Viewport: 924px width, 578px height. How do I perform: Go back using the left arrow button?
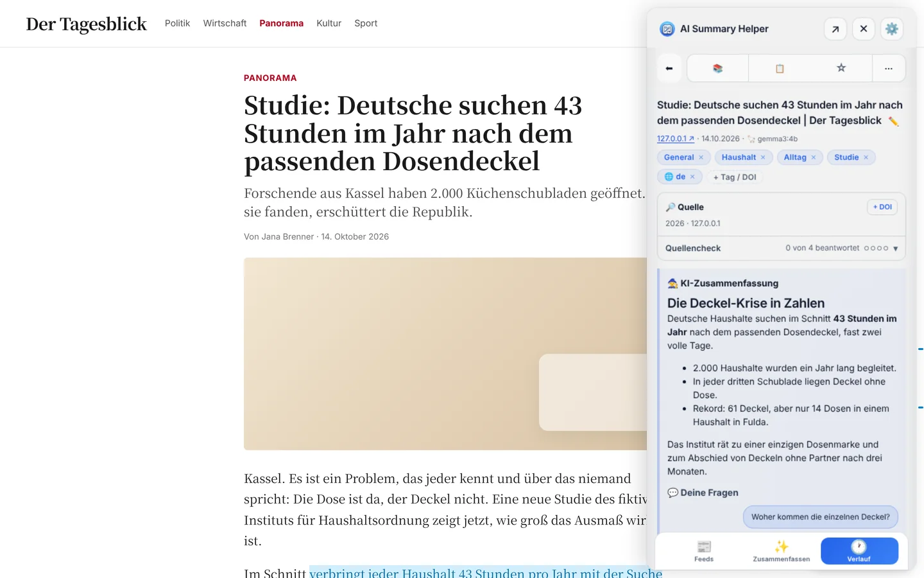point(669,68)
